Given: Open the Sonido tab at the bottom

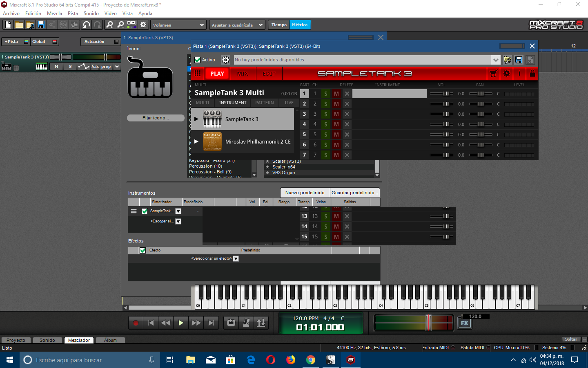Looking at the screenshot, I should [47, 340].
